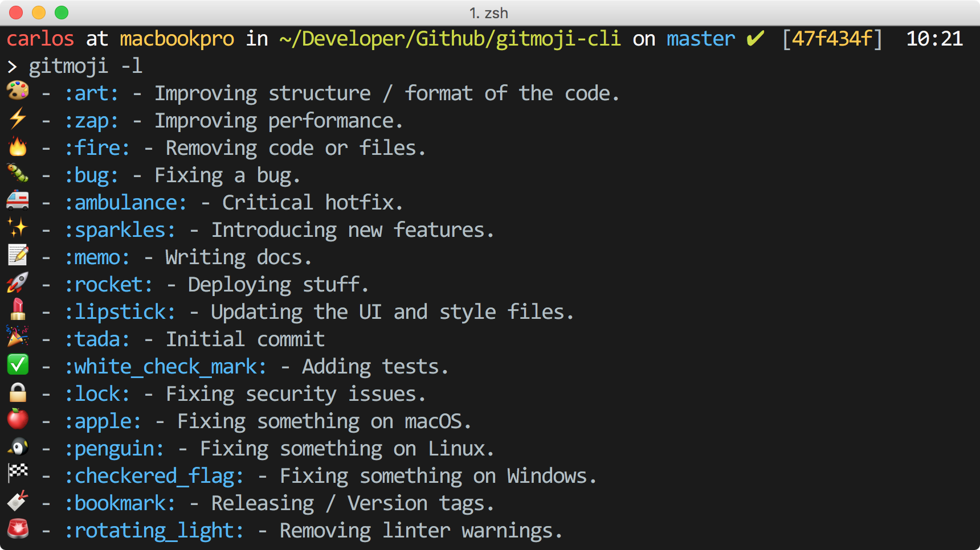This screenshot has height=550, width=980.
Task: Click 'Fixing security issues.' description
Action: pos(296,394)
